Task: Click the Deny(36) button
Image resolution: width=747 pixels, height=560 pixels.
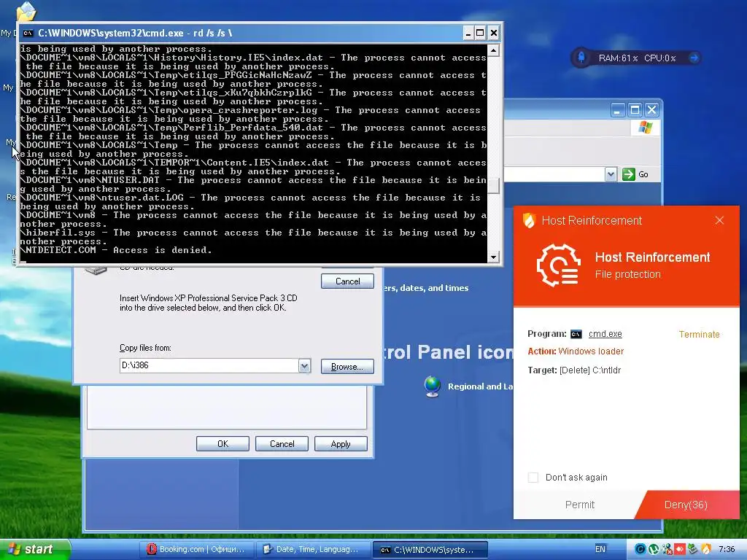Action: point(686,505)
